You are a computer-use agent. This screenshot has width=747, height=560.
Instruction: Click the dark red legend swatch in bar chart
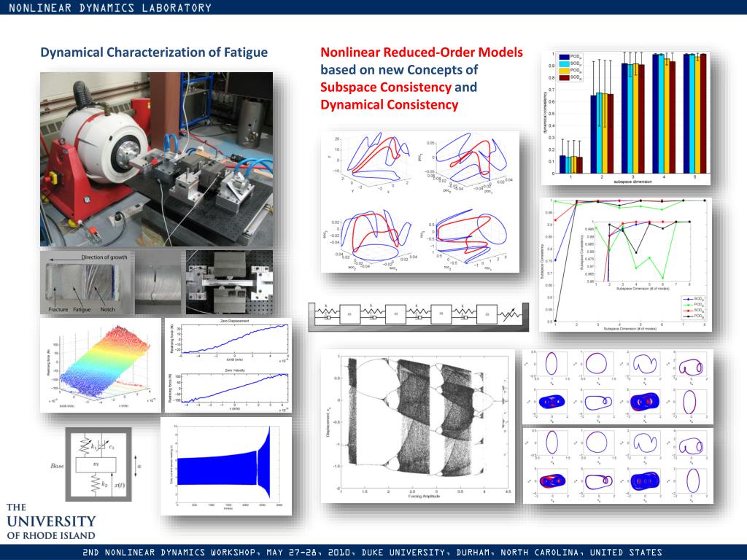[565, 77]
